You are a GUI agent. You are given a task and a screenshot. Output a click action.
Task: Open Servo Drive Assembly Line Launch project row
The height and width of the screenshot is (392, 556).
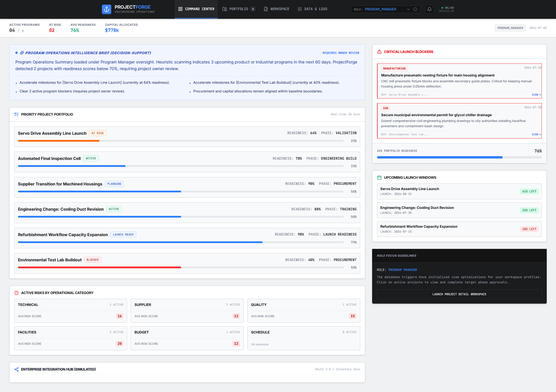187,136
